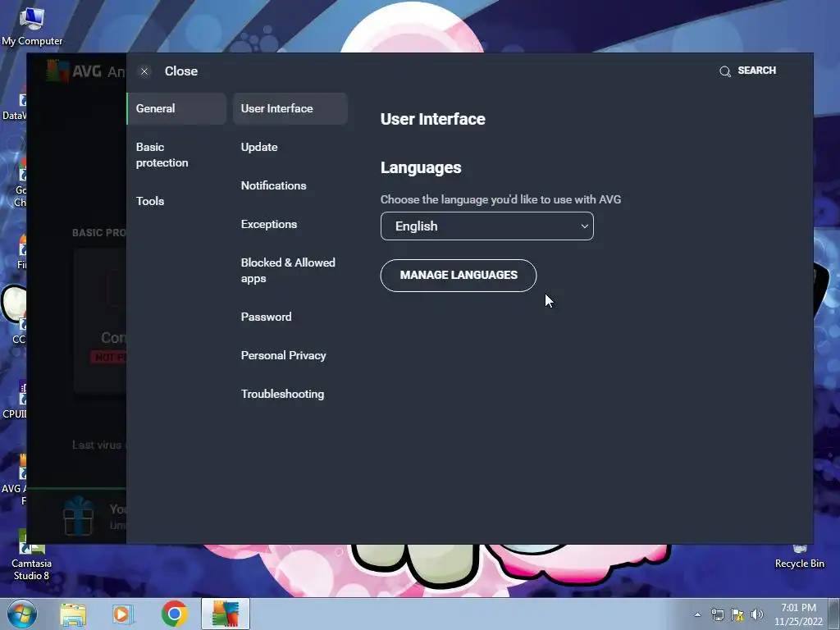This screenshot has width=840, height=630.
Task: Click the Languages heading text
Action: click(421, 167)
